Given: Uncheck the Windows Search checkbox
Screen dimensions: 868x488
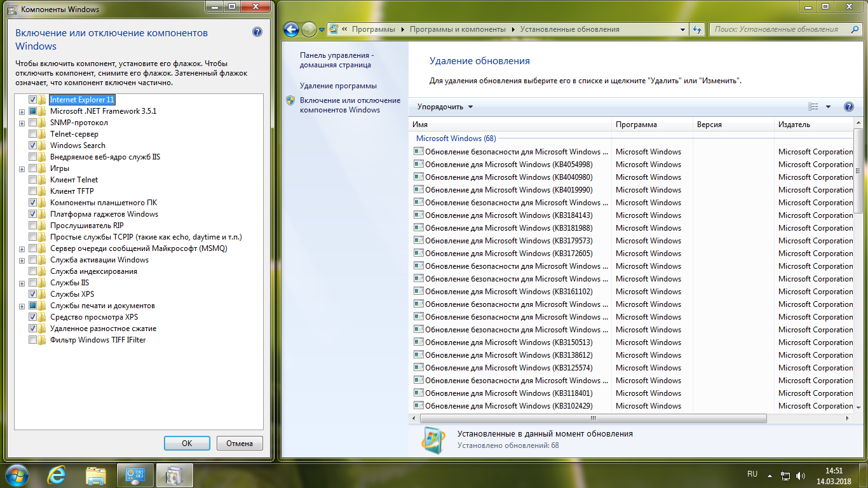Looking at the screenshot, I should 32,146.
